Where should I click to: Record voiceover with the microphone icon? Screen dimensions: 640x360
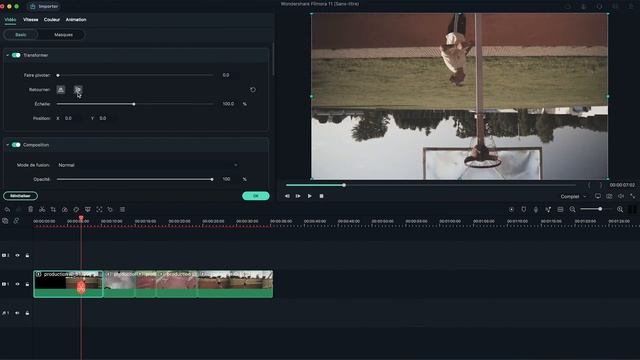point(536,209)
